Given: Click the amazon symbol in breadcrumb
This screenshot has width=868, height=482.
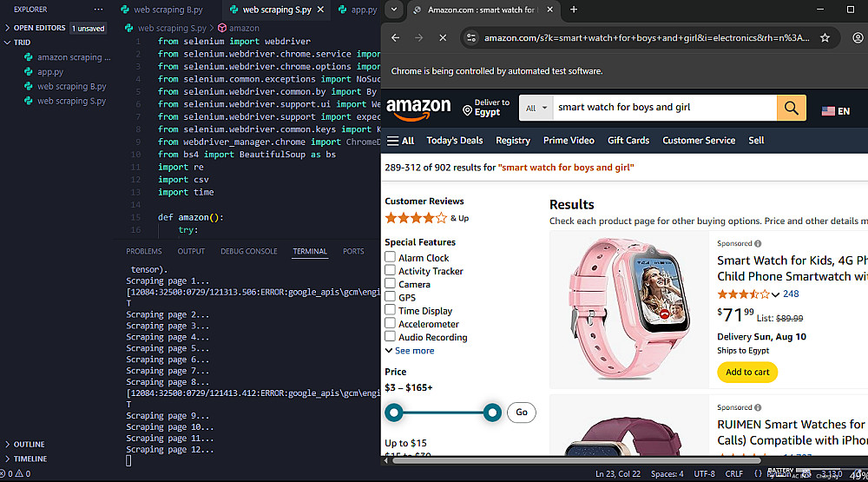Looking at the screenshot, I should click(239, 28).
